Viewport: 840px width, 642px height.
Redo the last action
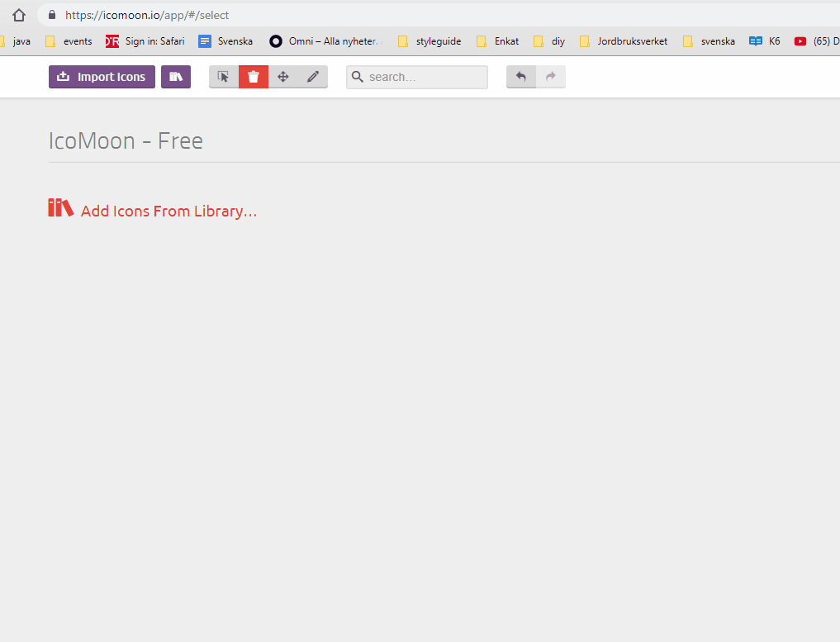[551, 77]
